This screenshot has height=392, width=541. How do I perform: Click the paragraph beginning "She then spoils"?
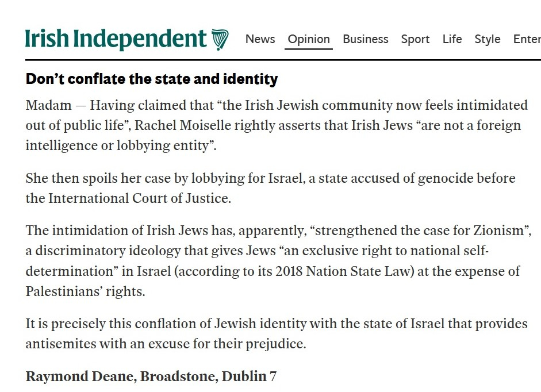pyautogui.click(x=270, y=188)
